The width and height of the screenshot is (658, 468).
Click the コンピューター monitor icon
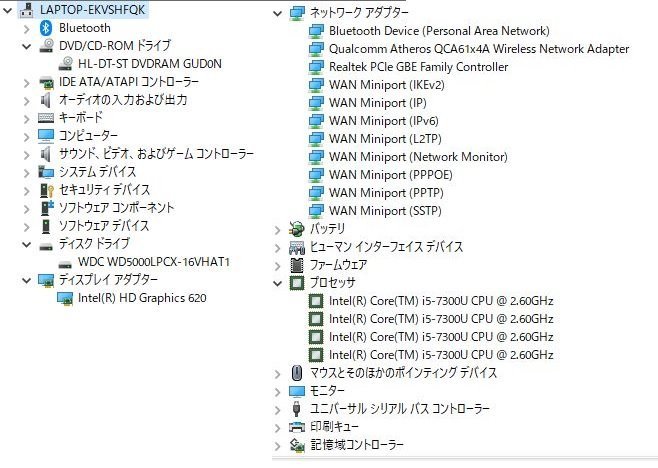(46, 136)
